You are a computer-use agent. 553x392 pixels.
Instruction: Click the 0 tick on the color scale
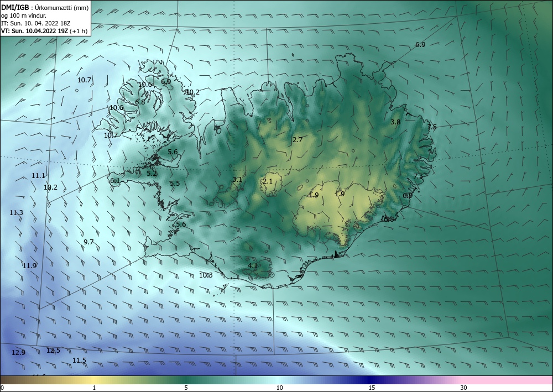[2, 388]
